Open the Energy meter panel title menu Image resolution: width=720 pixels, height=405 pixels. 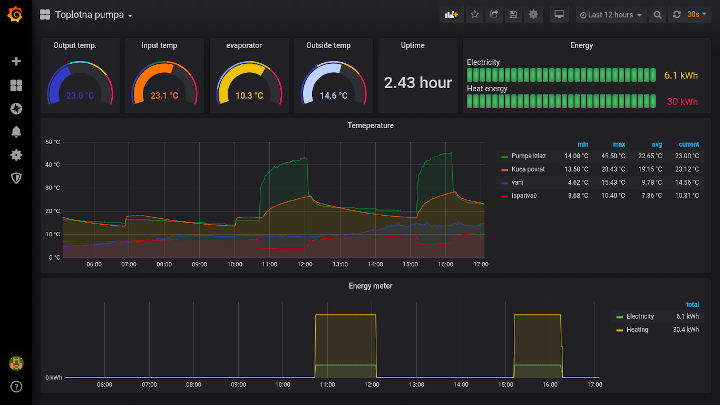coord(370,286)
